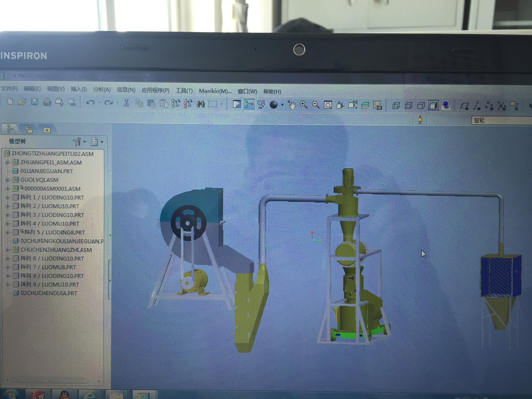Open model tree Settings dropdown
The height and width of the screenshot is (399, 532).
point(79,142)
